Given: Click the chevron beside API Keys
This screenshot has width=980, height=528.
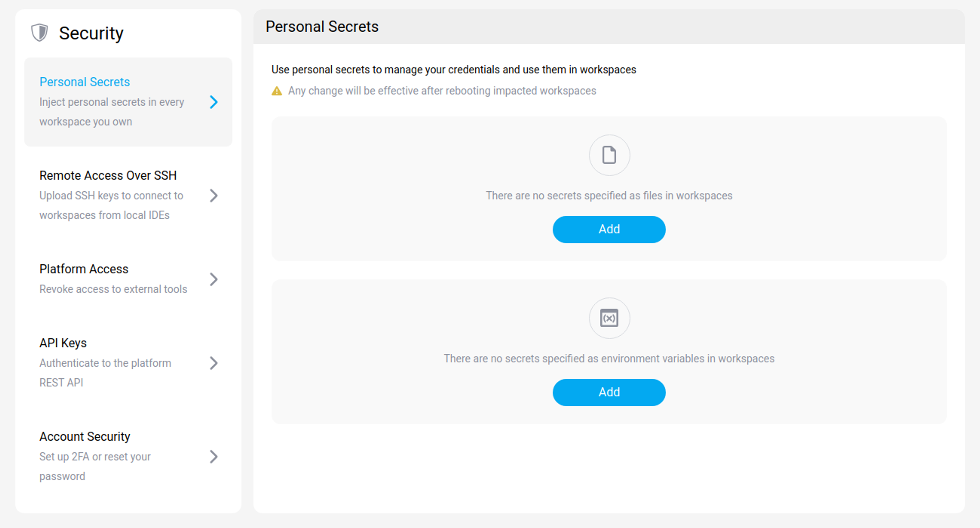Looking at the screenshot, I should (x=214, y=363).
